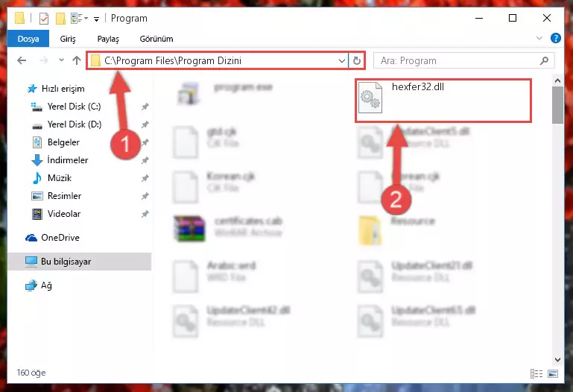Viewport: 573px width, 392px height.
Task: Switch to the Görünüm tab
Action: pyautogui.click(x=156, y=39)
